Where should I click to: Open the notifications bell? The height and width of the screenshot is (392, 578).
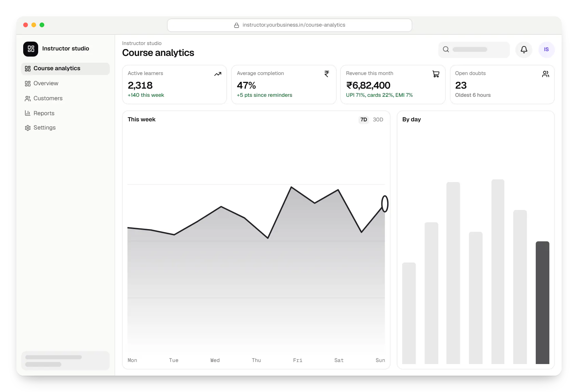click(524, 49)
